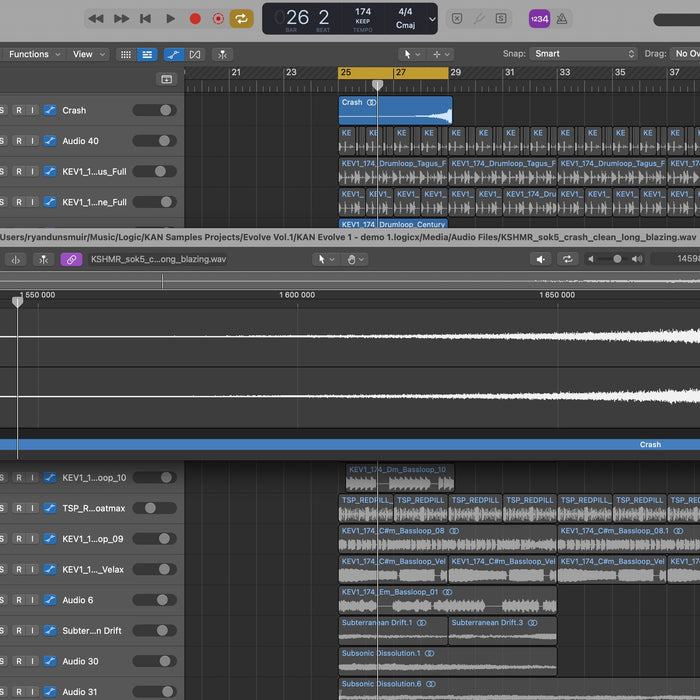Switch to grid view icon
The image size is (700, 700).
[126, 54]
